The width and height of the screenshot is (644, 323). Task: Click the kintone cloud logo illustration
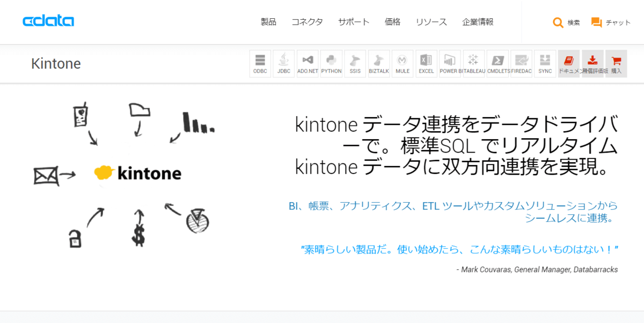click(x=137, y=173)
